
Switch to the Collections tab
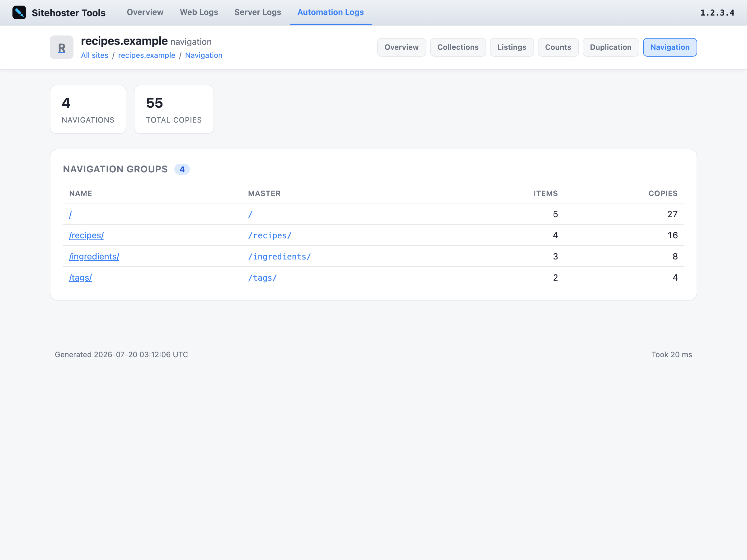[x=458, y=47]
